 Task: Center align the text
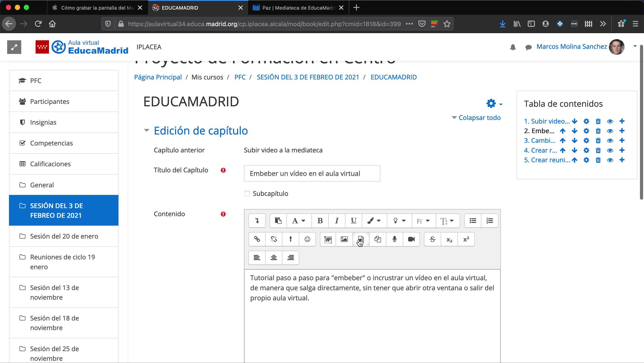[x=273, y=258]
